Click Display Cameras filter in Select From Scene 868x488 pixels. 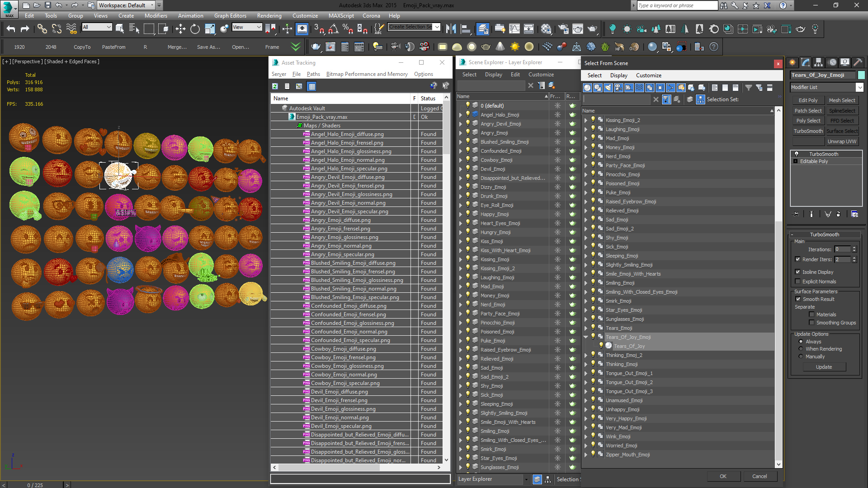[x=618, y=88]
